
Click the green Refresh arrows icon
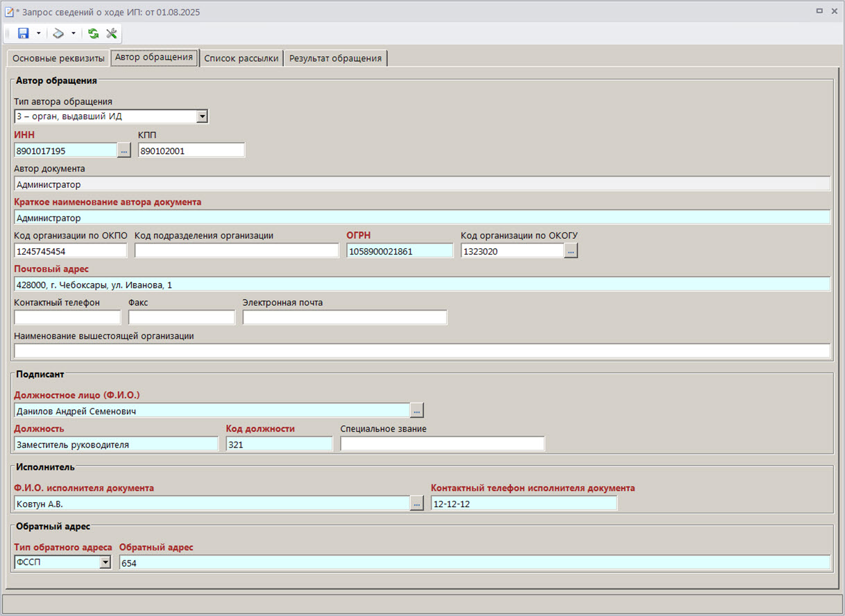coord(93,33)
